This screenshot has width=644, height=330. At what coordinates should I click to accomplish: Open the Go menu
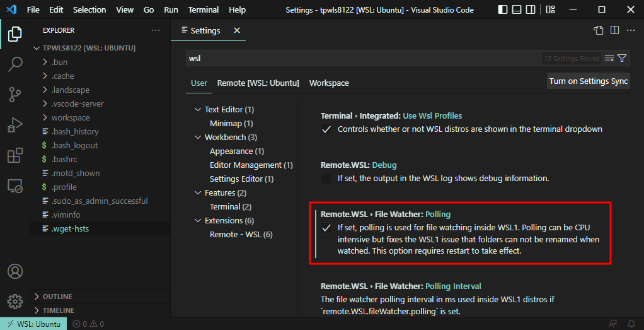click(x=149, y=9)
